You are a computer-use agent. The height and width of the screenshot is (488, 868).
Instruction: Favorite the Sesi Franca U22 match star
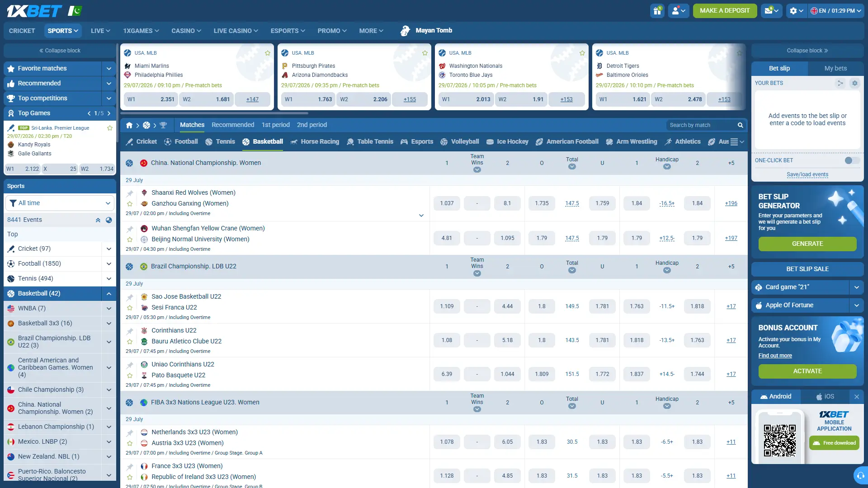click(130, 308)
